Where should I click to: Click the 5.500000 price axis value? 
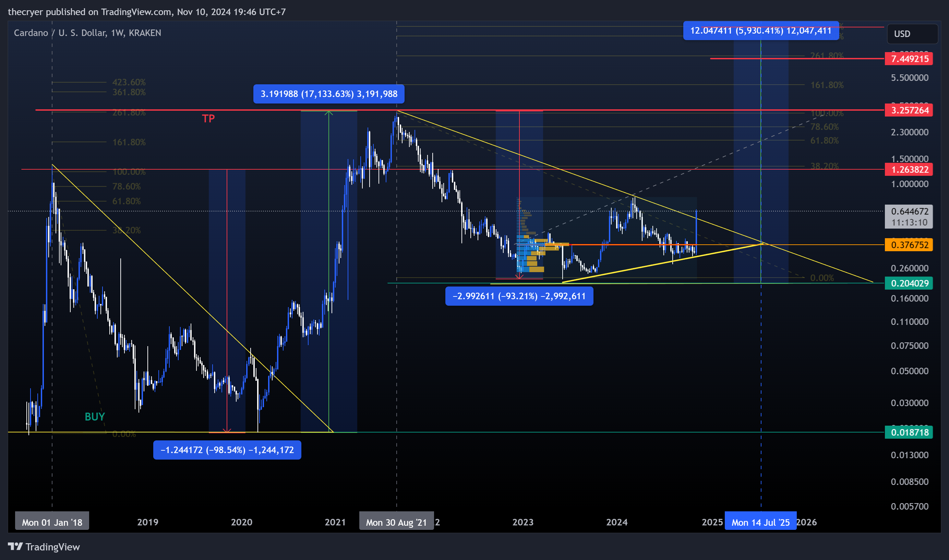(x=910, y=78)
